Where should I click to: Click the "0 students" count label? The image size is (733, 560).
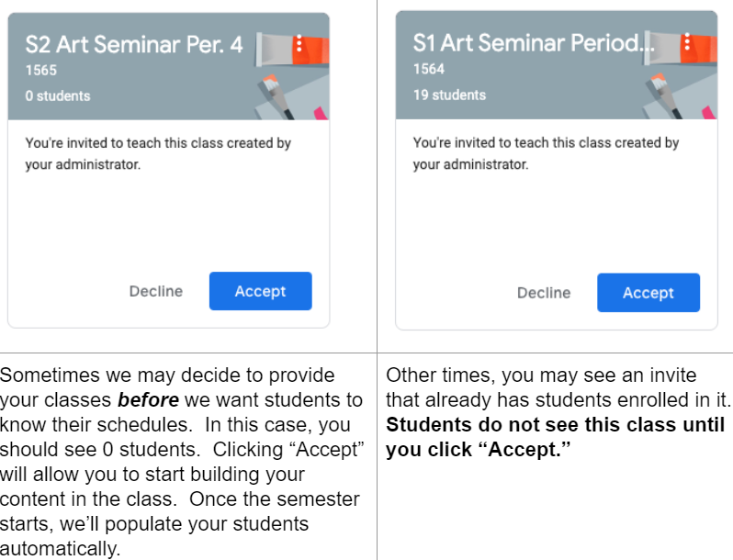coord(58,95)
